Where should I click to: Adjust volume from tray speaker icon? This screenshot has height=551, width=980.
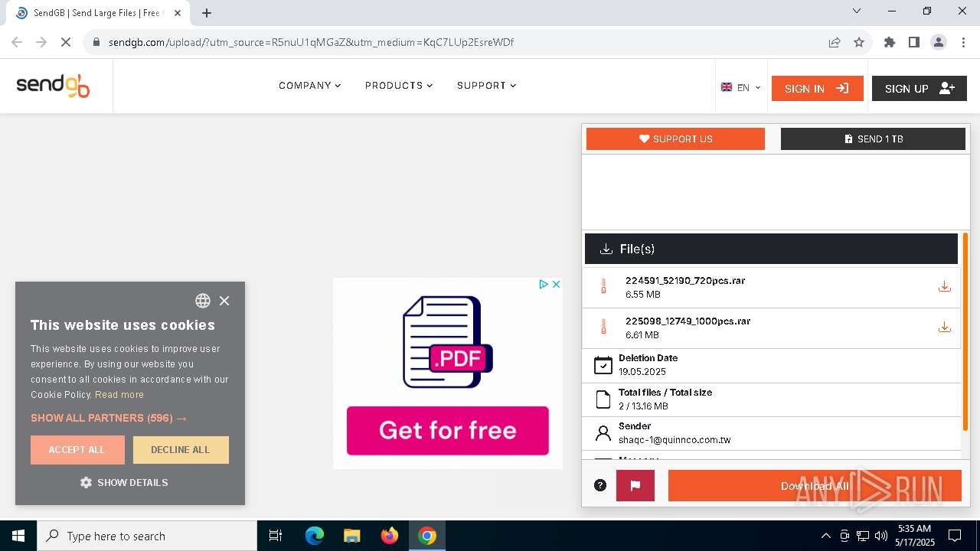881,536
